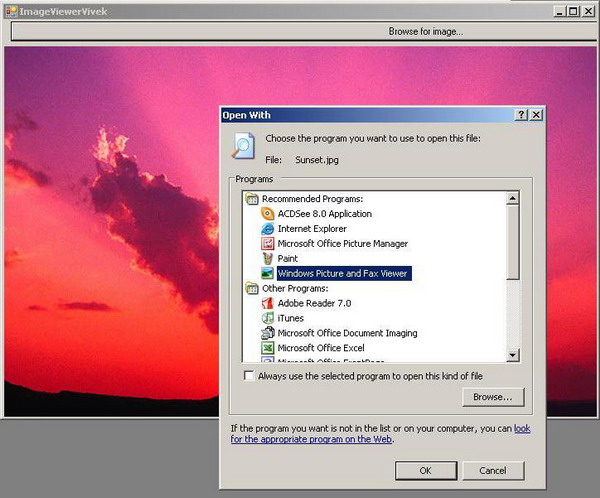Select Internet Explorer in programs list
Viewport: 600px width, 498px height.
point(312,229)
